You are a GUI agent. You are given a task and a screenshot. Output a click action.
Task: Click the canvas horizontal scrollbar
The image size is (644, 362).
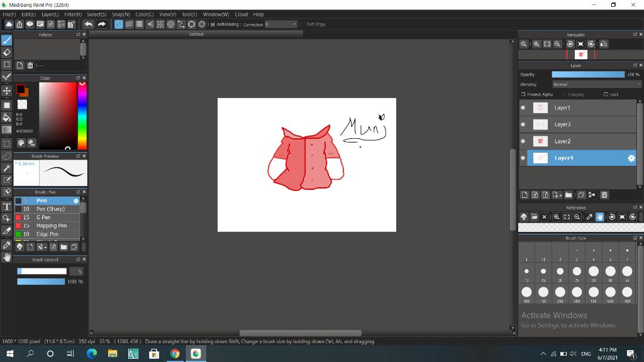[x=300, y=333]
